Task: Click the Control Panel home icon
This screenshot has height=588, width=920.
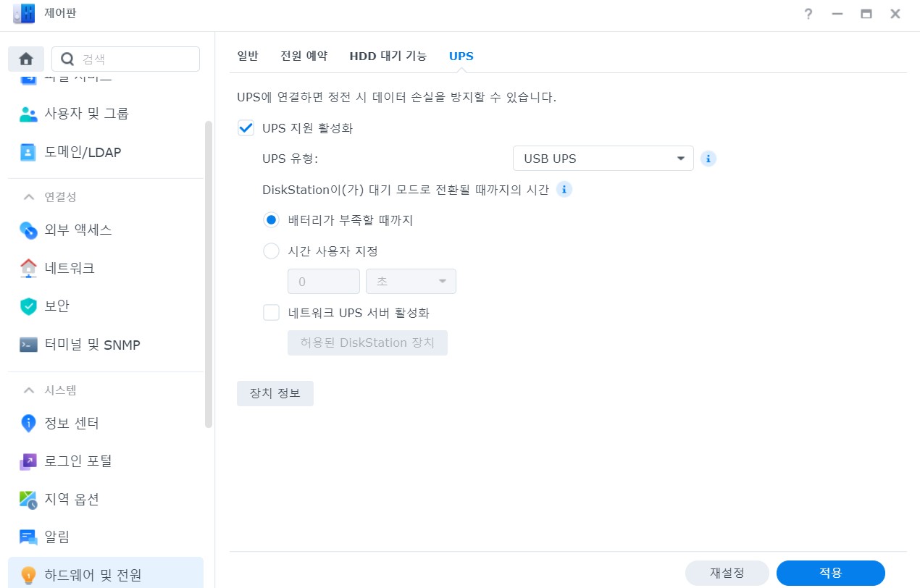Action: click(x=26, y=59)
